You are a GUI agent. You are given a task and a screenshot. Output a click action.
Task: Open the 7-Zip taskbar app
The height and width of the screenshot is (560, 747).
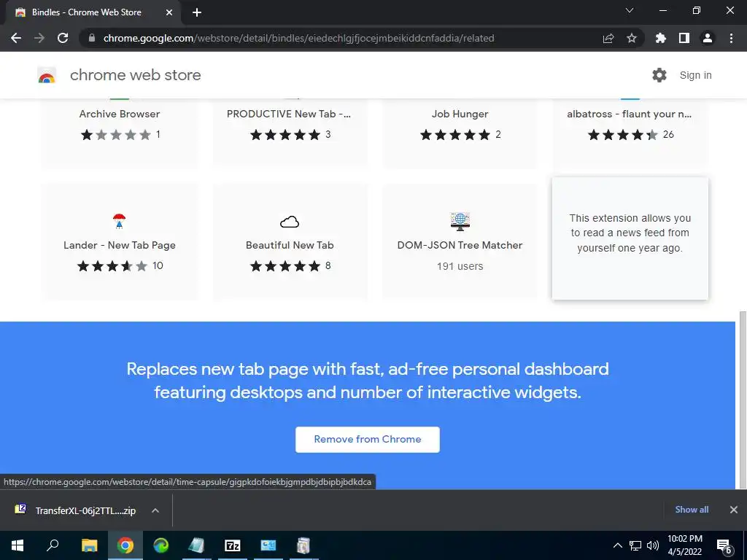pyautogui.click(x=233, y=545)
